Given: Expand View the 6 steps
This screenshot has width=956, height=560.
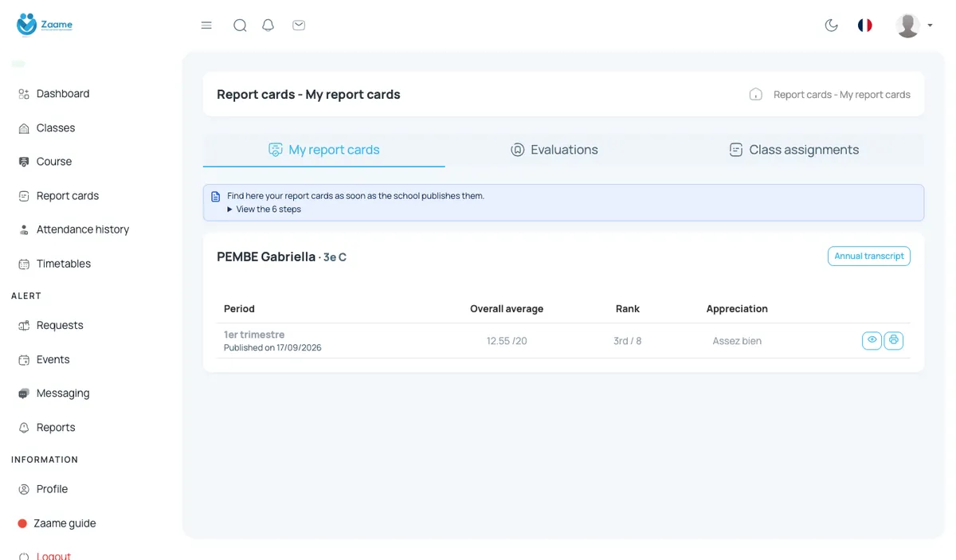Looking at the screenshot, I should click(264, 210).
